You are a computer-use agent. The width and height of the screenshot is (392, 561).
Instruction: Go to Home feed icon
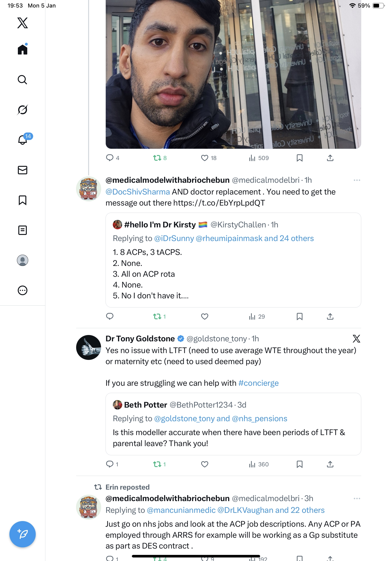click(23, 50)
